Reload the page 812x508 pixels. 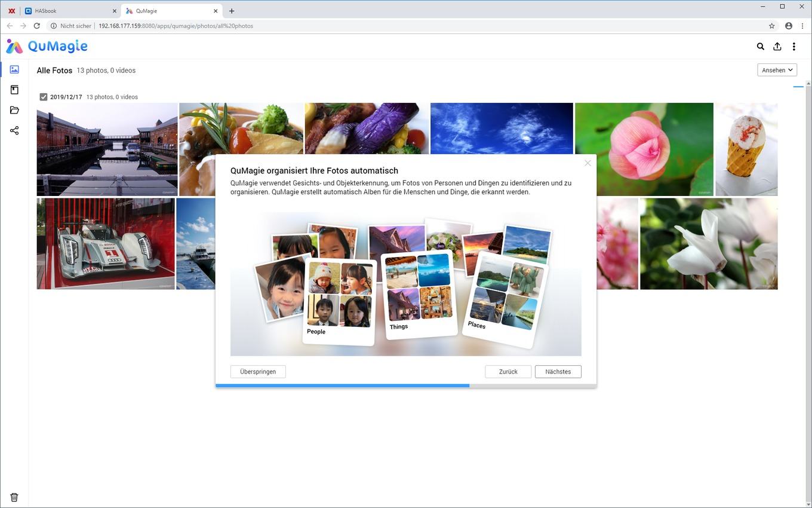(x=37, y=26)
